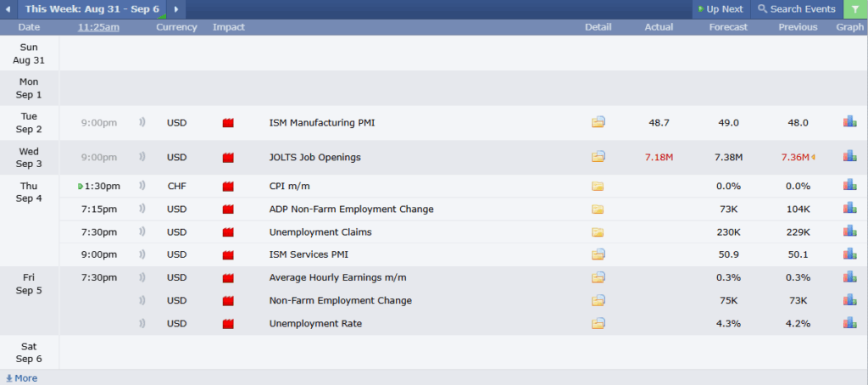Click the 11:25am time link
Image resolution: width=868 pixels, height=385 pixels.
pyautogui.click(x=98, y=27)
